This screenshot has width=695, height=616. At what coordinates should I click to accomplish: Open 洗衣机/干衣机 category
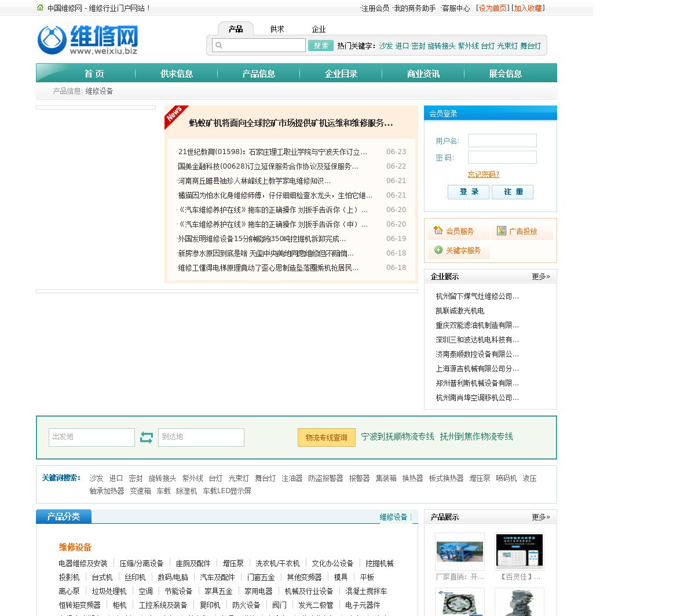pyautogui.click(x=277, y=563)
